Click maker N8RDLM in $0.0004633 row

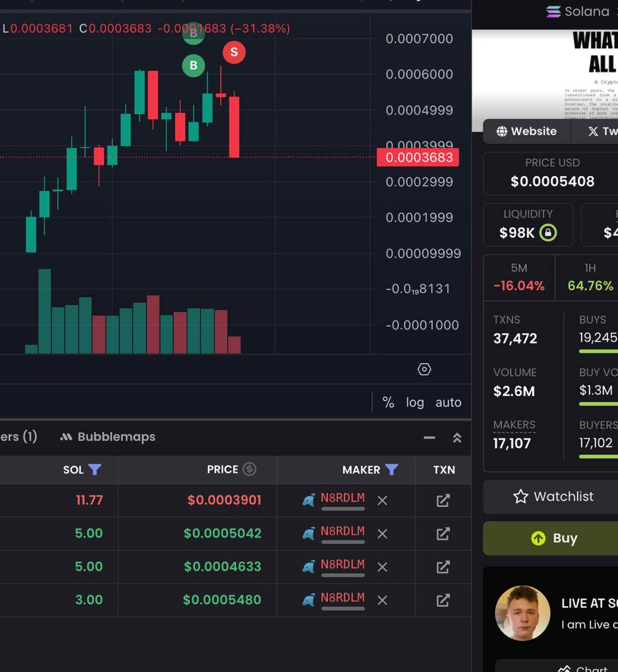coord(343,564)
